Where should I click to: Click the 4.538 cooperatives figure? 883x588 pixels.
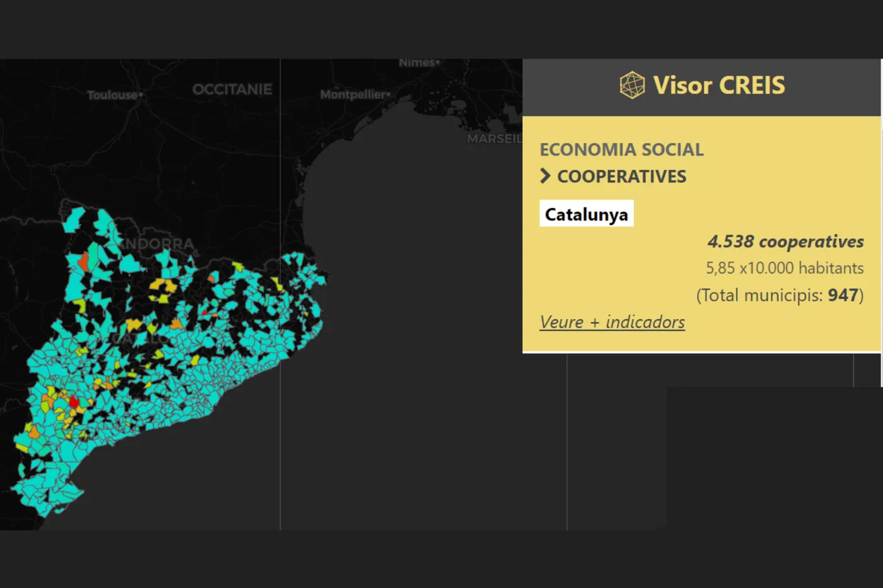click(786, 241)
